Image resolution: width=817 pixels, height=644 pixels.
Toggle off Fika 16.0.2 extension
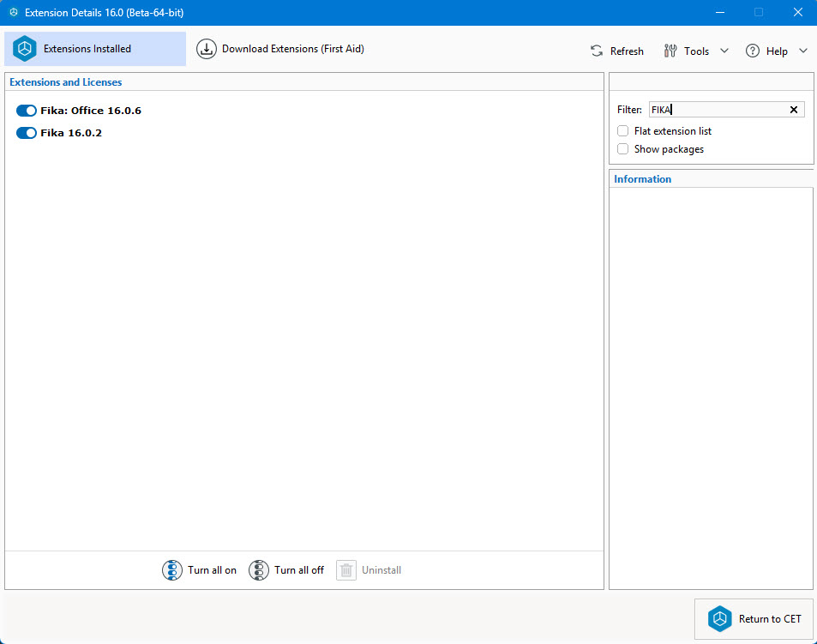pyautogui.click(x=26, y=133)
